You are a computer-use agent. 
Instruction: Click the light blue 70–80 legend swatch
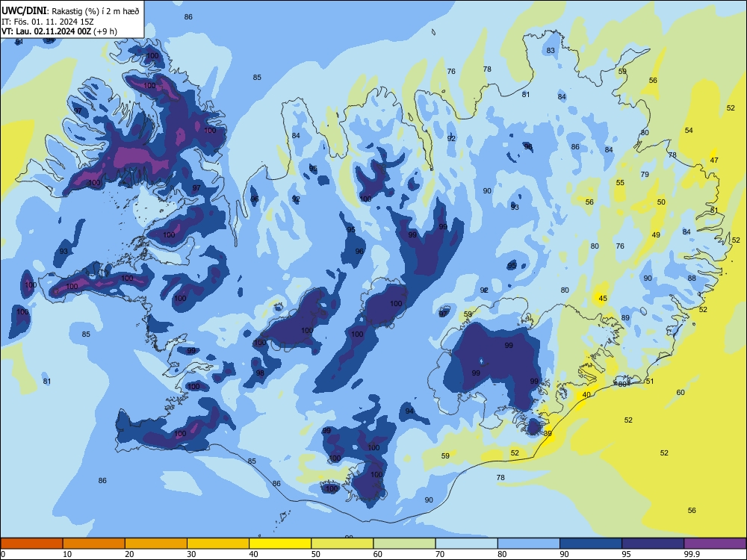(x=467, y=544)
